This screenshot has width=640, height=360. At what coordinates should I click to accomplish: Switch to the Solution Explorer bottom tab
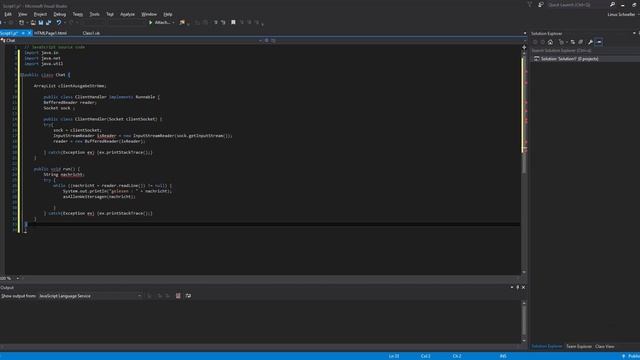pyautogui.click(x=547, y=347)
